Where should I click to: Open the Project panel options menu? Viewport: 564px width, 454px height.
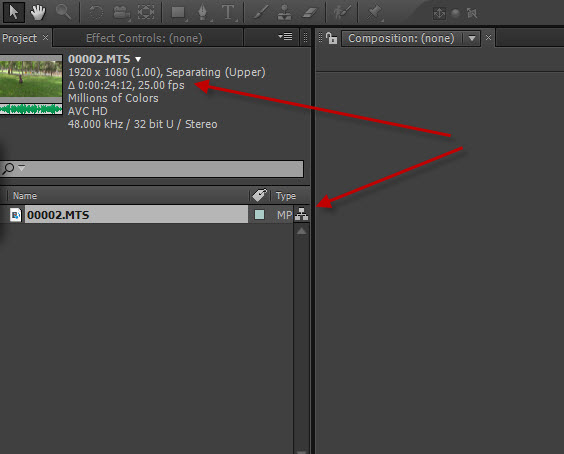pyautogui.click(x=285, y=37)
